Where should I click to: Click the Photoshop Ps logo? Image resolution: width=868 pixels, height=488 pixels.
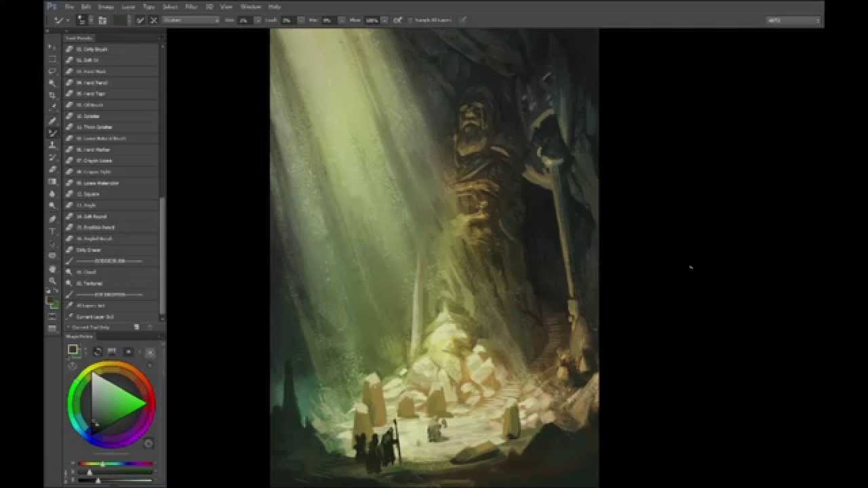(x=52, y=6)
